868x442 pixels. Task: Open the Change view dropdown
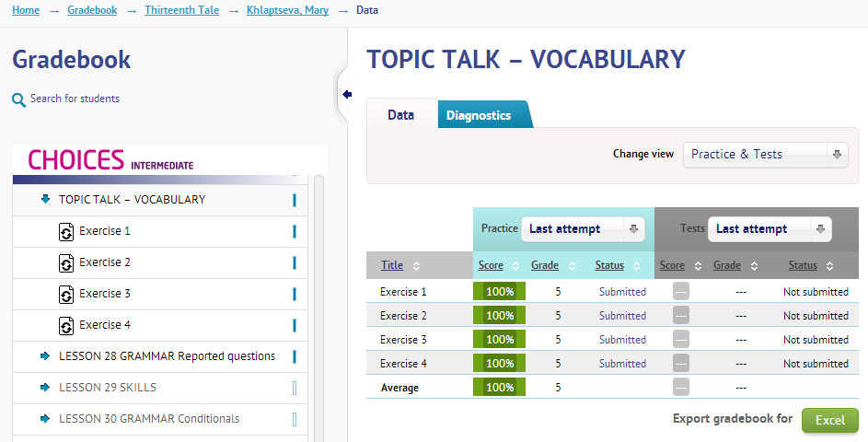tap(765, 155)
